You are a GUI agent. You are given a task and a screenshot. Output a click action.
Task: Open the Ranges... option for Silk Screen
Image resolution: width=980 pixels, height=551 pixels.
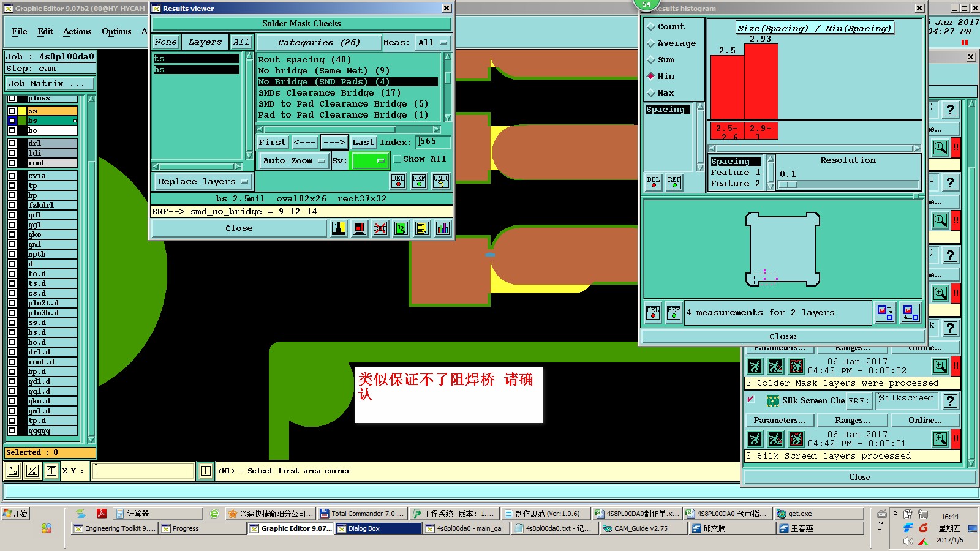pos(852,421)
